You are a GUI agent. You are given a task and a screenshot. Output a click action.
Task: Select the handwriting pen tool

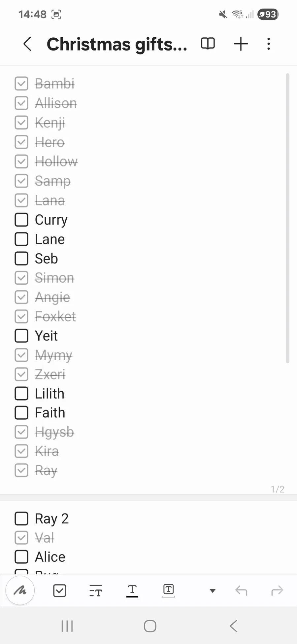(x=20, y=590)
